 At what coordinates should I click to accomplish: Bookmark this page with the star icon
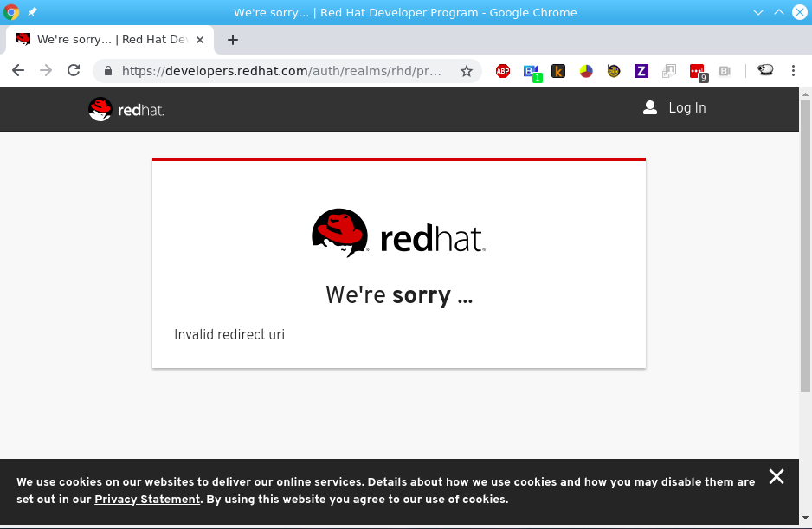(x=467, y=71)
